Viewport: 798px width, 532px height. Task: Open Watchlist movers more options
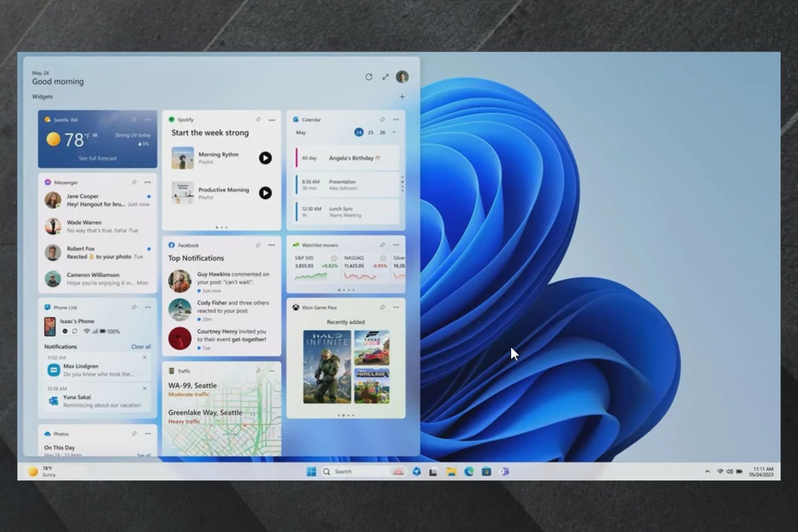click(x=396, y=245)
